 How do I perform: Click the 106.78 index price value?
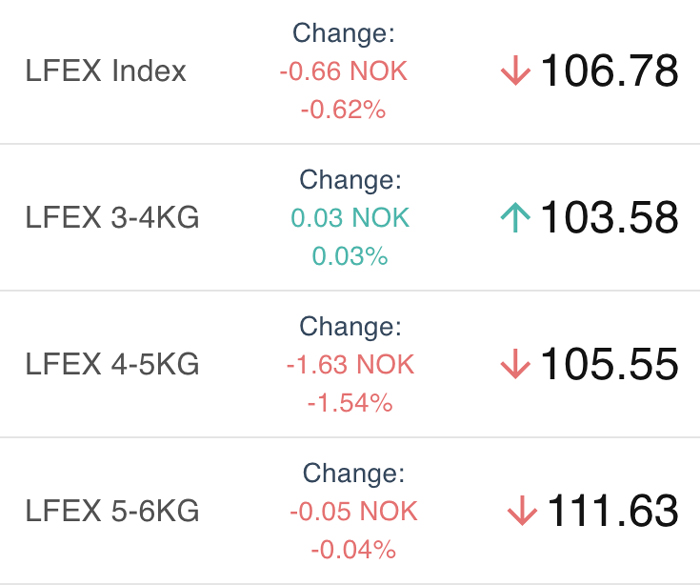[609, 70]
